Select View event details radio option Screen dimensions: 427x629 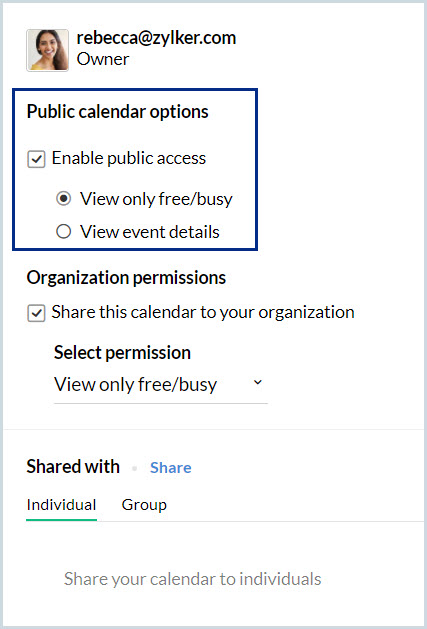point(63,231)
